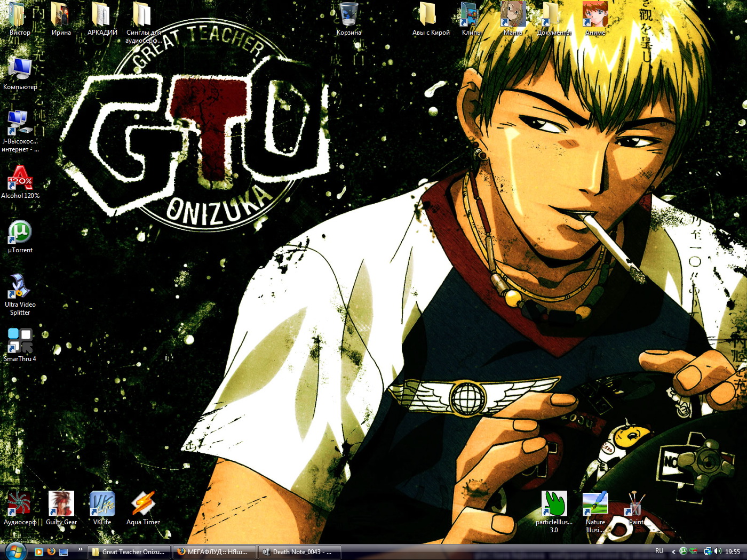Click the µTorrent tray icon

tap(684, 551)
